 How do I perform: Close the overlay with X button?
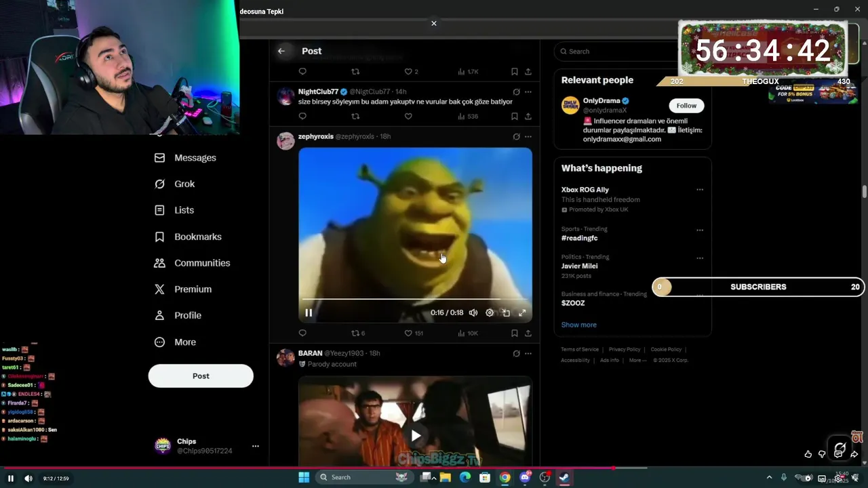click(434, 23)
